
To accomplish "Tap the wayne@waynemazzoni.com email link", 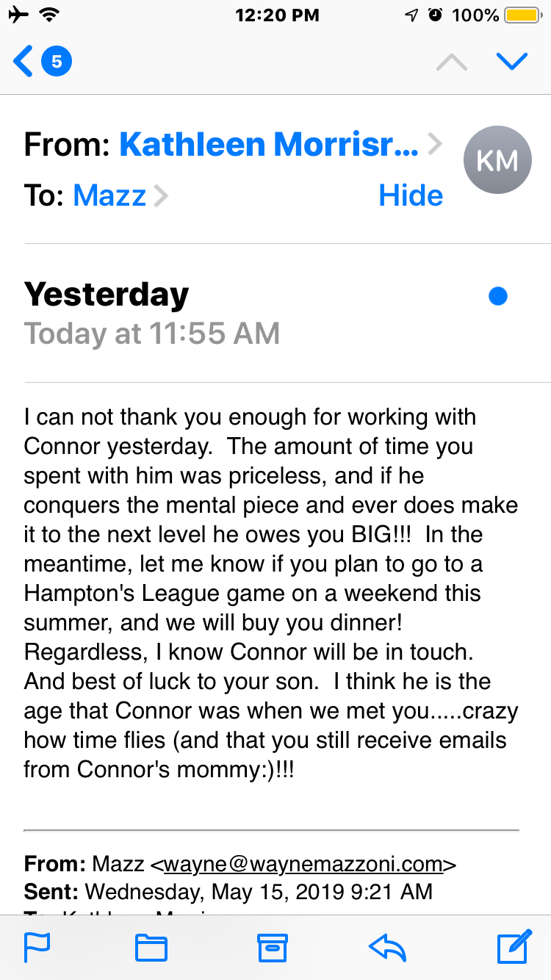I will coord(303,864).
